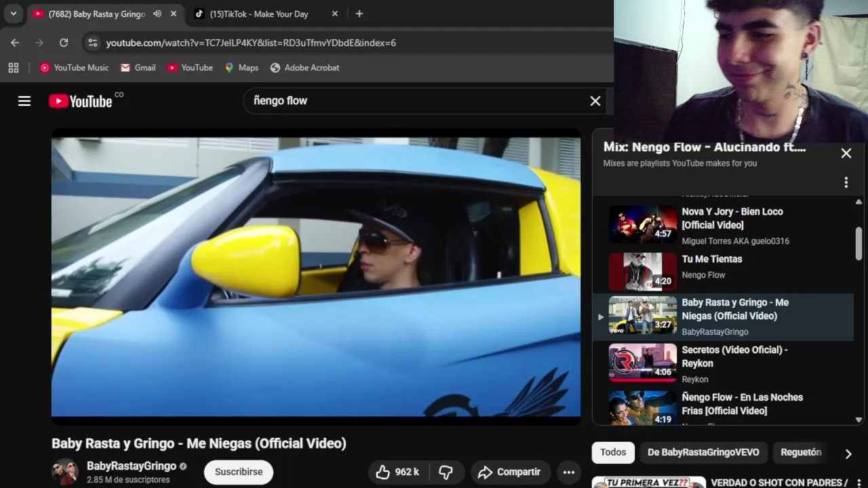This screenshot has width=868, height=488.
Task: Switch to the TikTok - Make Your Day tab
Action: tap(259, 14)
